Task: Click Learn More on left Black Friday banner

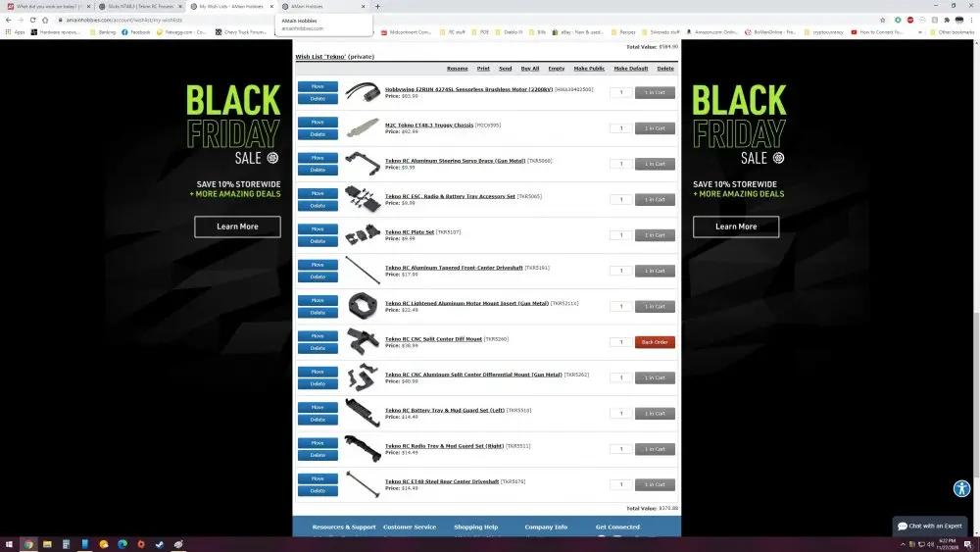Action: tap(237, 226)
